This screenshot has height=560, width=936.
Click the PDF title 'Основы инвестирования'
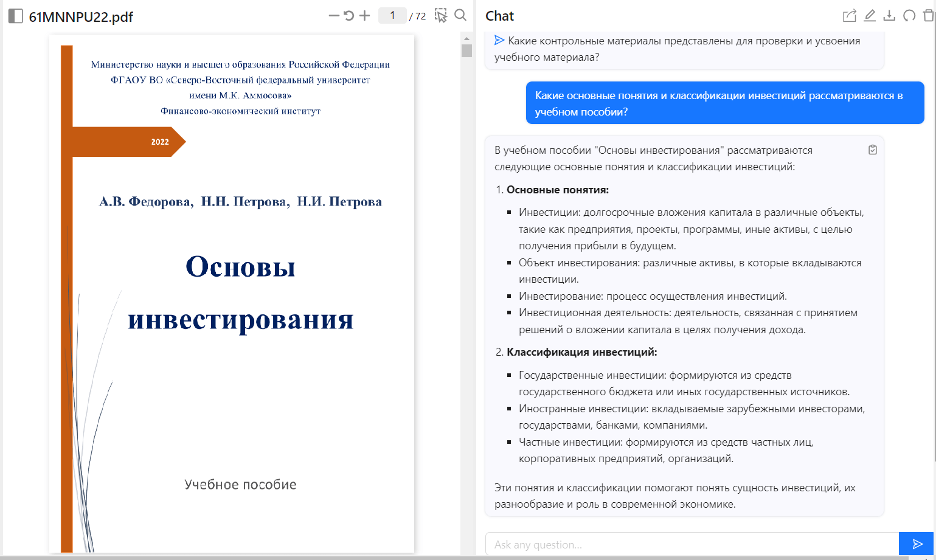240,293
